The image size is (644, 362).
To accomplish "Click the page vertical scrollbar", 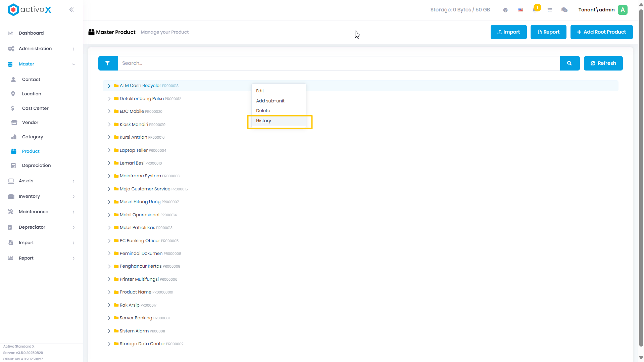I will (641, 178).
